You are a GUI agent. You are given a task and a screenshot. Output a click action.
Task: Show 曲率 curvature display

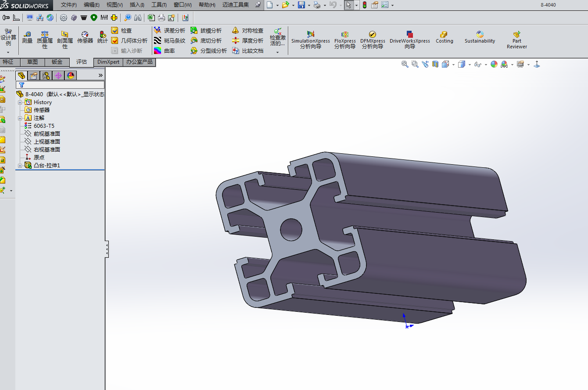(x=165, y=51)
